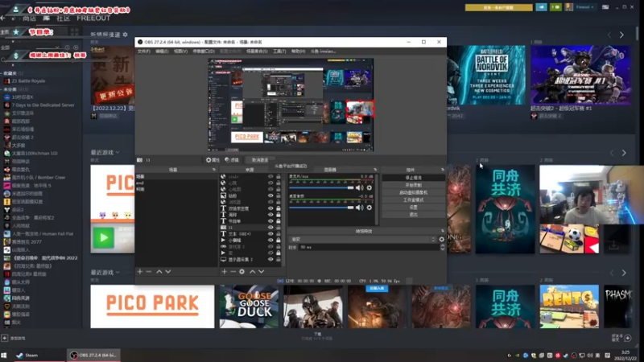Click the 滤镜 filters icon button

coord(232,160)
